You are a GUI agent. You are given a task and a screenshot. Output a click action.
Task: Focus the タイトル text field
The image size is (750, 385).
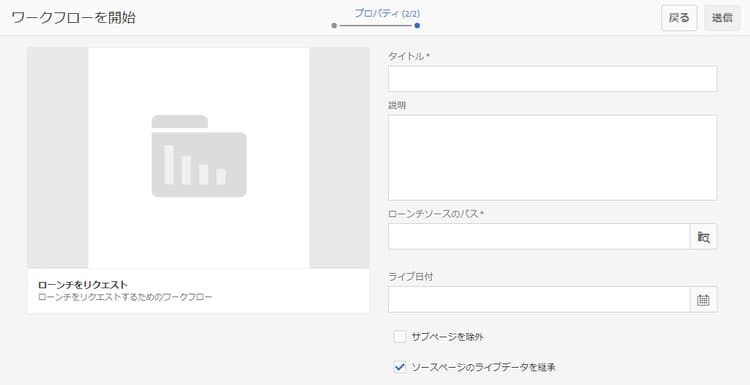pos(552,79)
